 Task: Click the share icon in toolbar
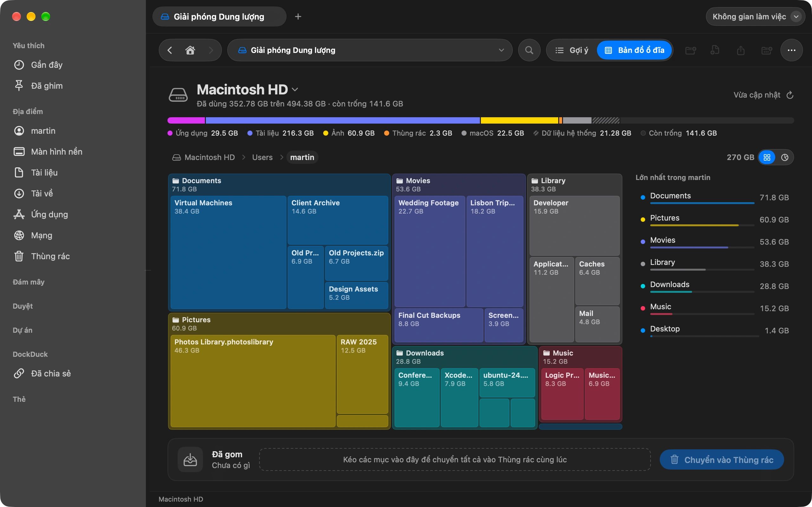(741, 50)
